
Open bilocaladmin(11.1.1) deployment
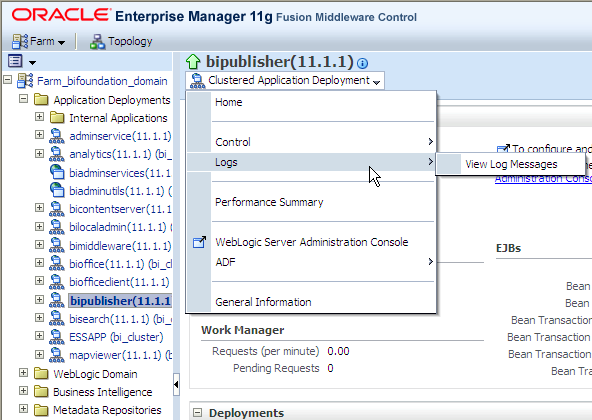(x=120, y=227)
